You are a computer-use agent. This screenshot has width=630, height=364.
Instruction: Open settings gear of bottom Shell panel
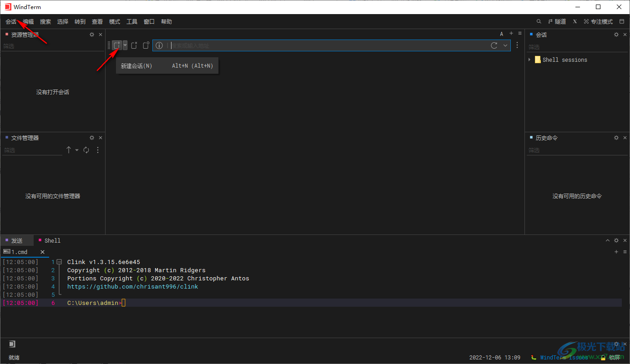pyautogui.click(x=616, y=240)
